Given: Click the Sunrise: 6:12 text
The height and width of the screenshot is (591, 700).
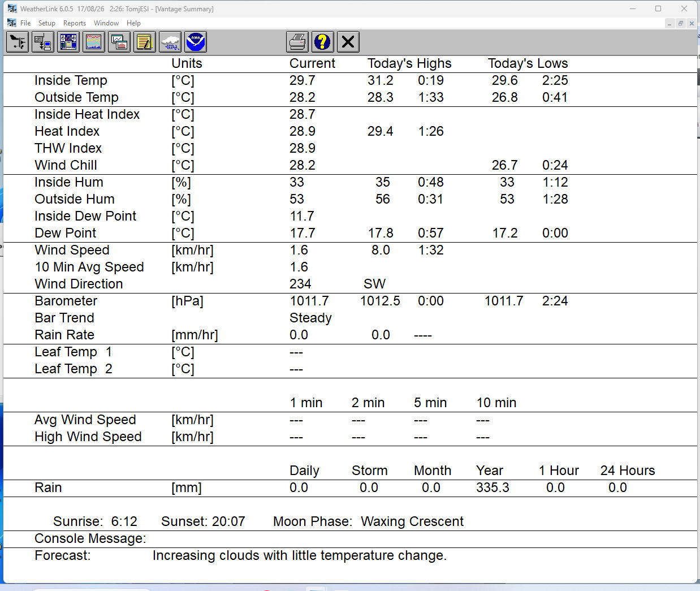Looking at the screenshot, I should coord(95,521).
